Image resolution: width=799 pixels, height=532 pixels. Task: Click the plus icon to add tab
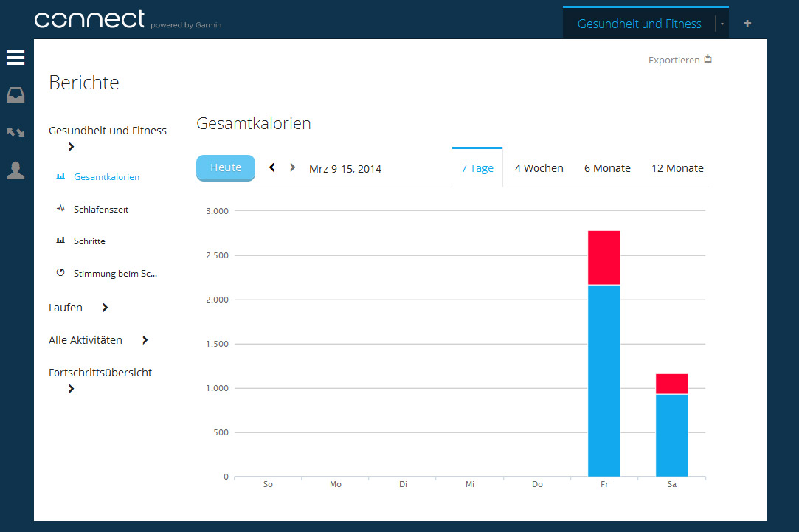pos(747,24)
